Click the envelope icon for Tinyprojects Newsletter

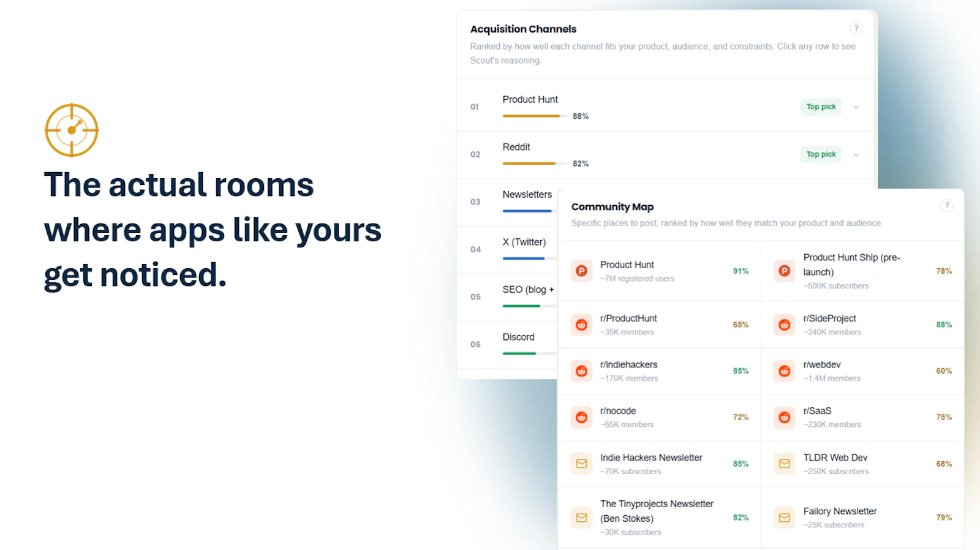pos(581,518)
